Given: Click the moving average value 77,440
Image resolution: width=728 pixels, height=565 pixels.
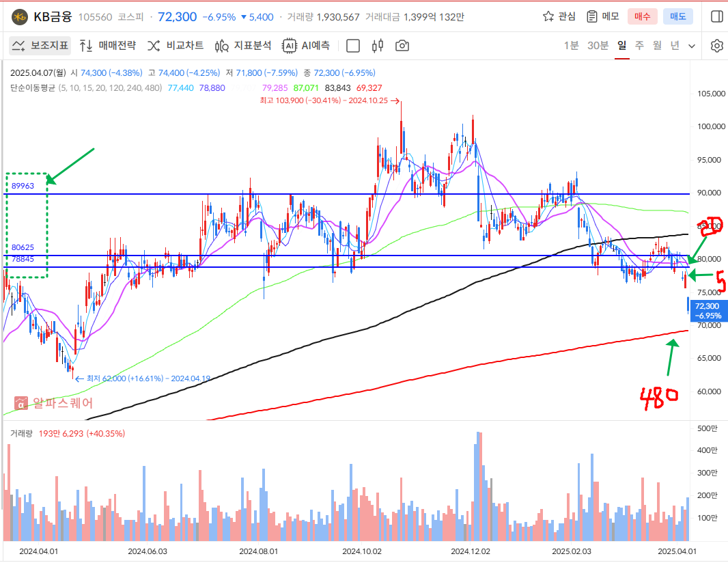Looking at the screenshot, I should 180,88.
